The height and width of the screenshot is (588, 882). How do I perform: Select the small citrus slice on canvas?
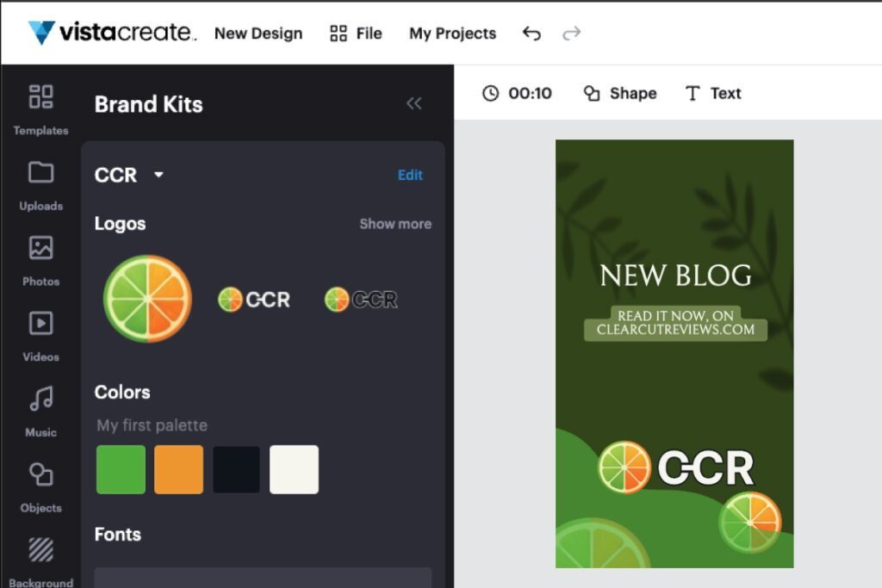(x=750, y=523)
